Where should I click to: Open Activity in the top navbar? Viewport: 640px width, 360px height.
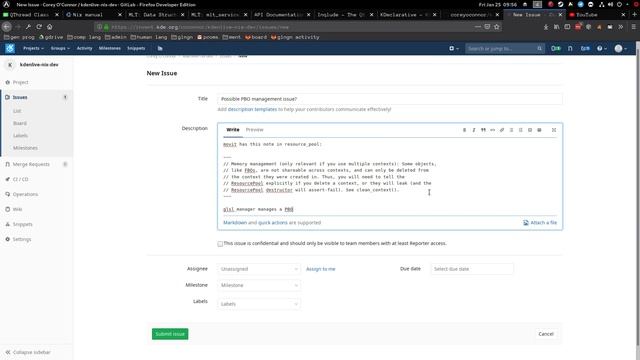[x=84, y=48]
